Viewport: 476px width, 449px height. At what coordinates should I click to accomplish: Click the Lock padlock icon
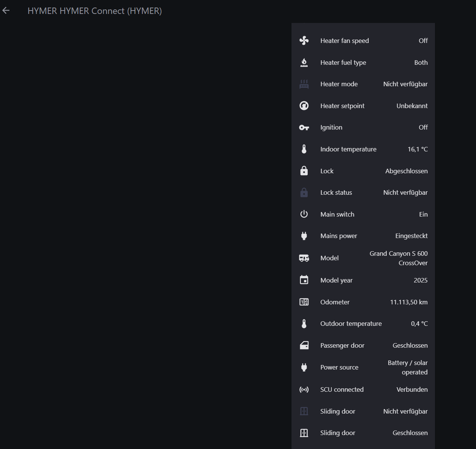tap(304, 171)
